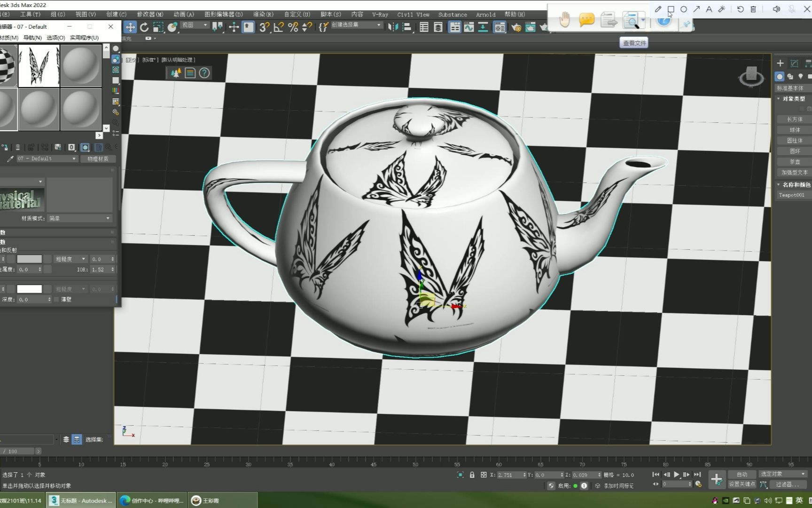
Task: Play the animation
Action: pos(677,475)
